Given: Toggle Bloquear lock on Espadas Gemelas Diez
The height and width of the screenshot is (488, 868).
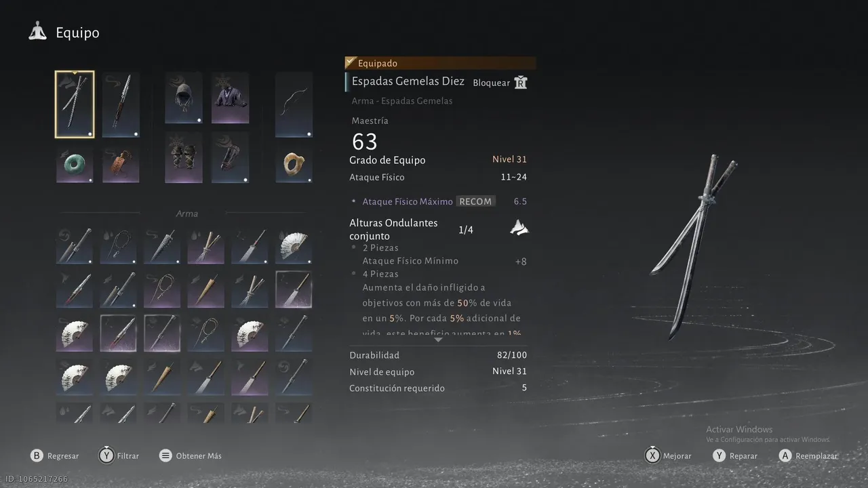Looking at the screenshot, I should (x=500, y=83).
